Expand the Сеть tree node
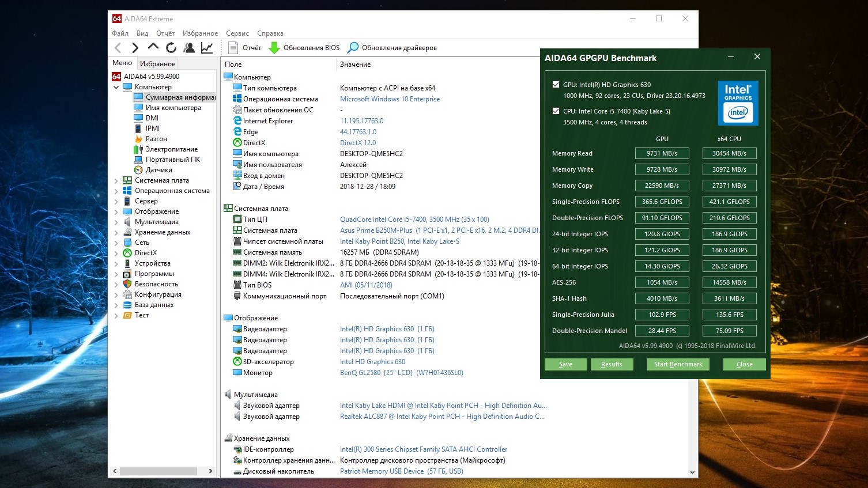The height and width of the screenshot is (488, 868). pos(116,243)
